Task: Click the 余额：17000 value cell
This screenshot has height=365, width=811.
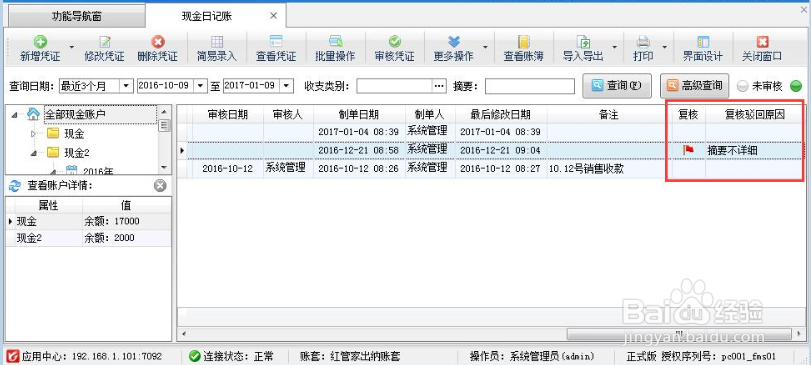Action: coord(127,221)
